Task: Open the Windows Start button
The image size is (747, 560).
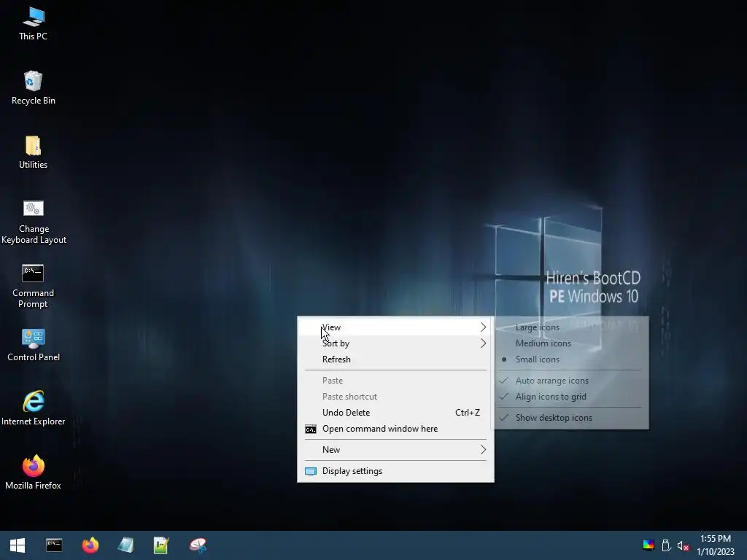Action: pos(18,545)
